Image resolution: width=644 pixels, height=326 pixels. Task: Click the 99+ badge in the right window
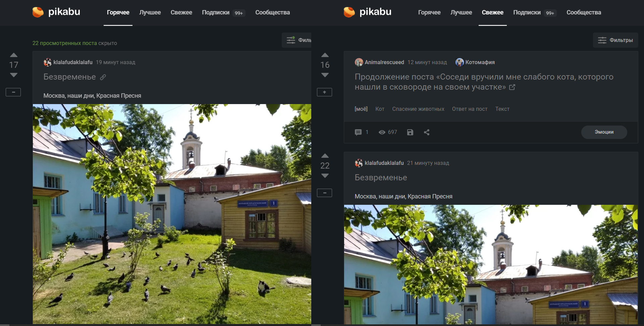pyautogui.click(x=550, y=13)
